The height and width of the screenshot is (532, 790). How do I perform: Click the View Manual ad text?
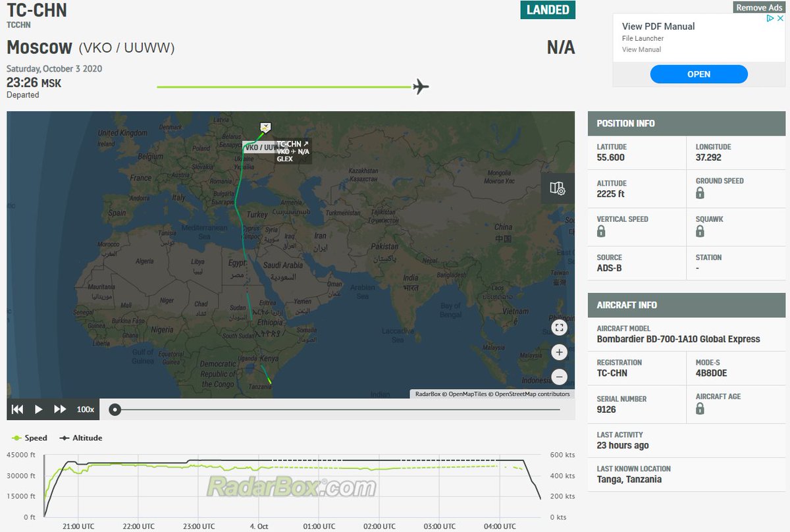pos(642,49)
